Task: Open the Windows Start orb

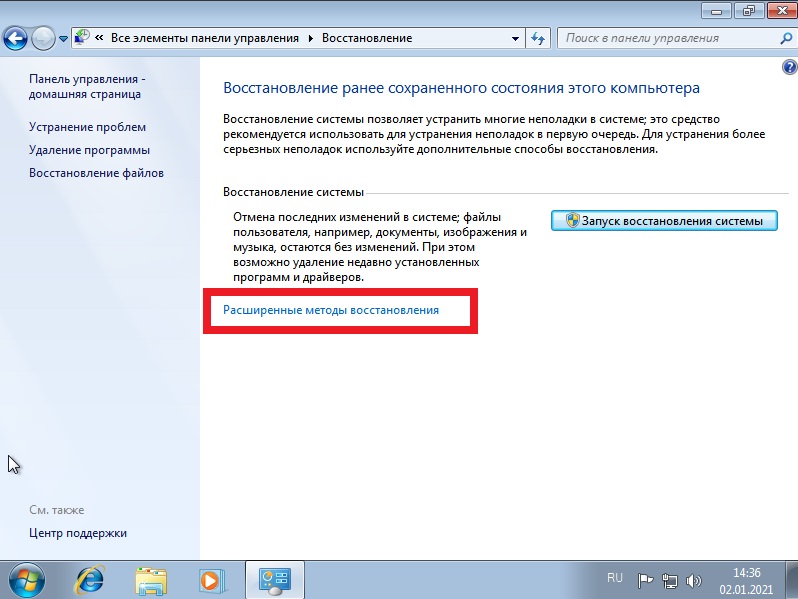Action: pyautogui.click(x=26, y=580)
